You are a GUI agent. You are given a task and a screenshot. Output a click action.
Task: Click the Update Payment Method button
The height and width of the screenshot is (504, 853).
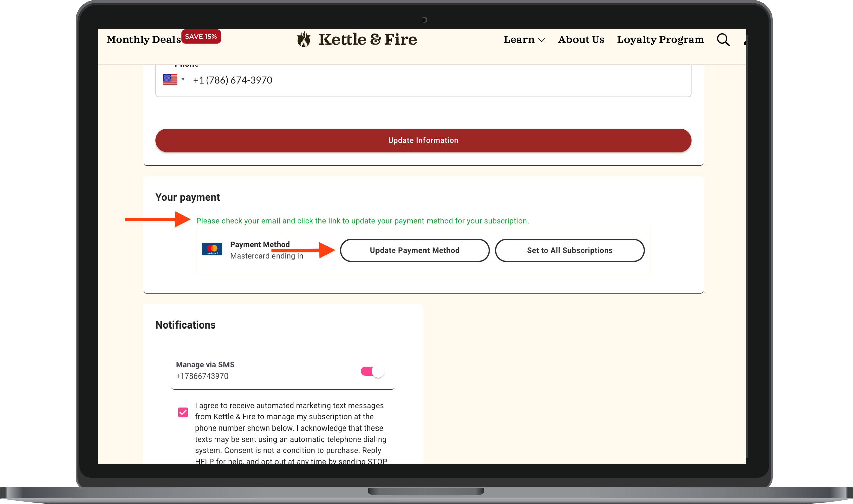(x=415, y=250)
